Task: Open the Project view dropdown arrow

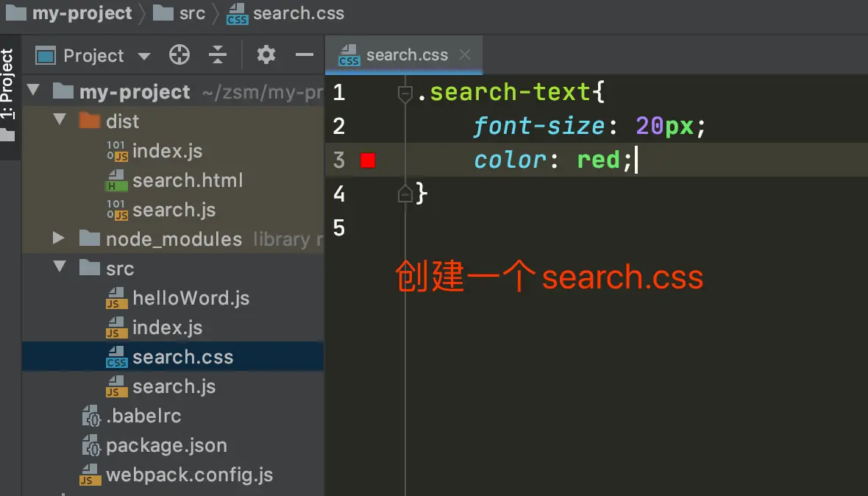Action: (144, 56)
